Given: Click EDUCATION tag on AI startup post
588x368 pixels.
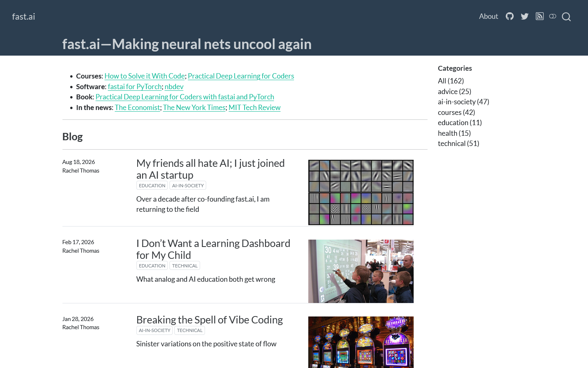Looking at the screenshot, I should click(x=152, y=186).
